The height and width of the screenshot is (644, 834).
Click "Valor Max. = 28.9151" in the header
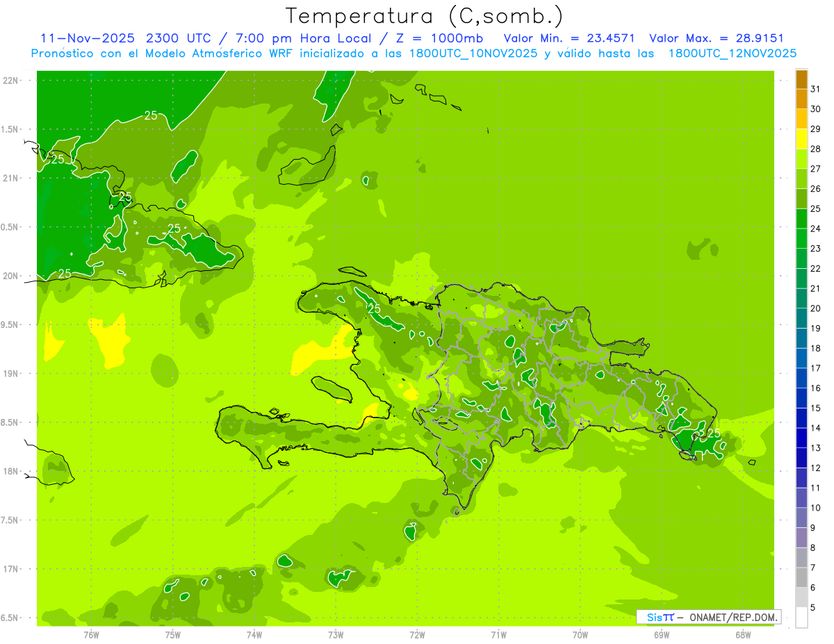coord(716,38)
